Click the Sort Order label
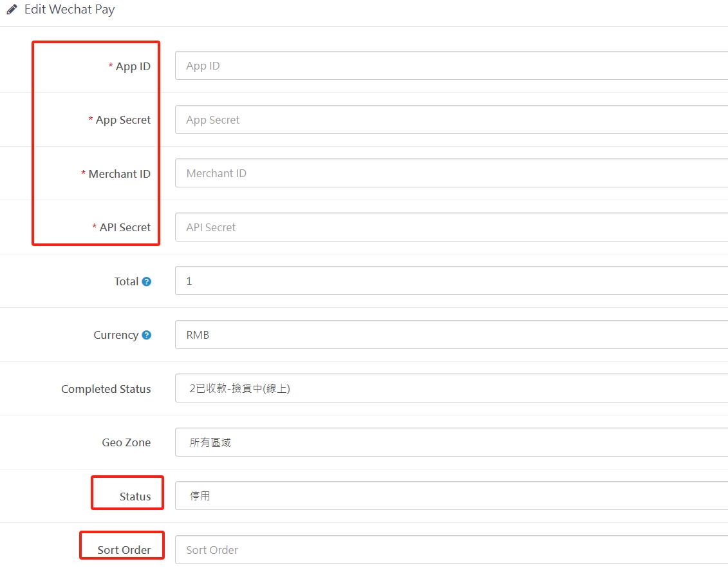The image size is (728, 568). [124, 550]
